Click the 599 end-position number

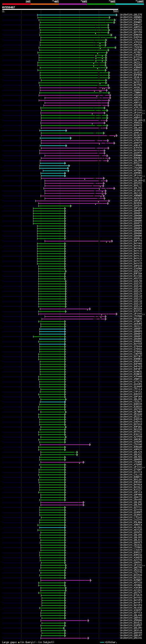pyautogui.click(x=115, y=11)
